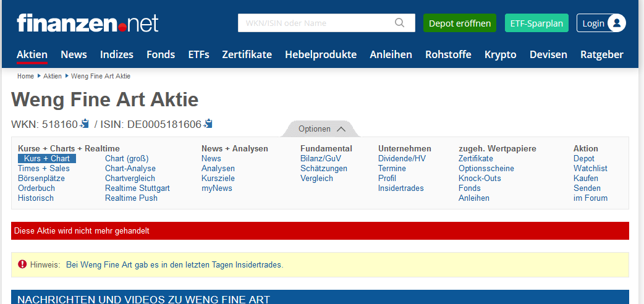Open the Kursziele link
This screenshot has width=644, height=304.
click(218, 179)
